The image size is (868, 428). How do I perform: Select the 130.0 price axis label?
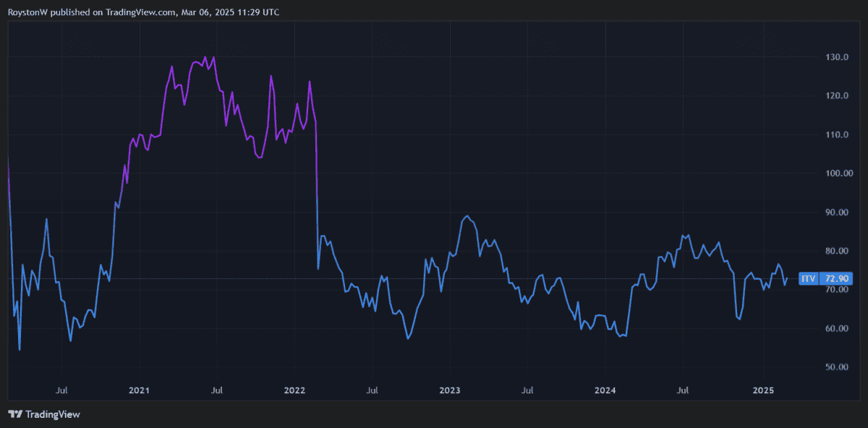pos(836,57)
